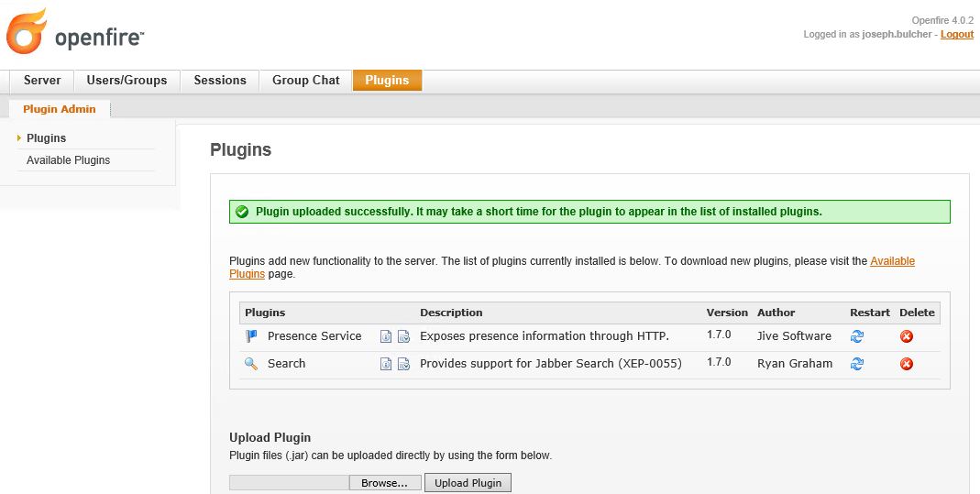Restart the Presence Service plugin
The image size is (980, 494).
click(x=857, y=336)
